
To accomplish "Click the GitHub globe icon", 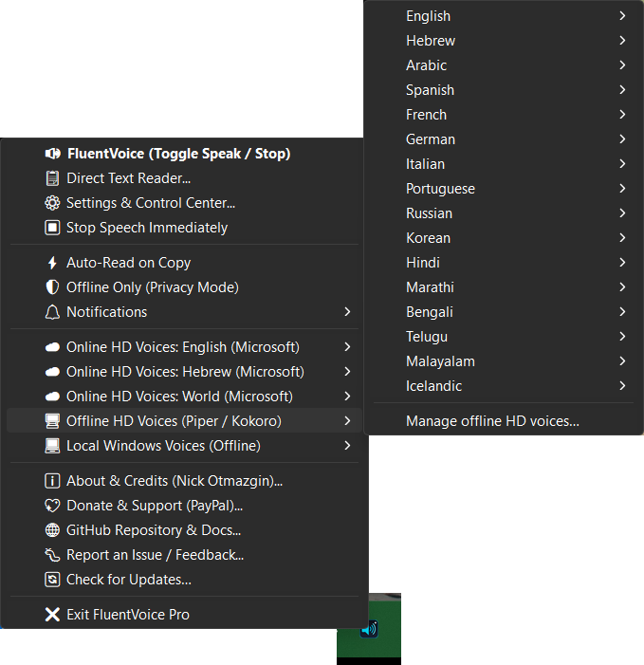I will pyautogui.click(x=52, y=530).
